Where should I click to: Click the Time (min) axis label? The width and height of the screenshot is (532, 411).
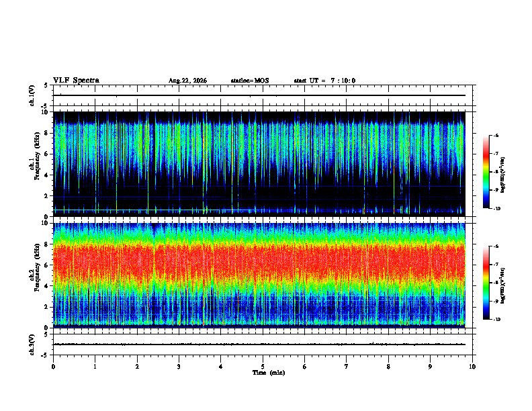tap(269, 373)
